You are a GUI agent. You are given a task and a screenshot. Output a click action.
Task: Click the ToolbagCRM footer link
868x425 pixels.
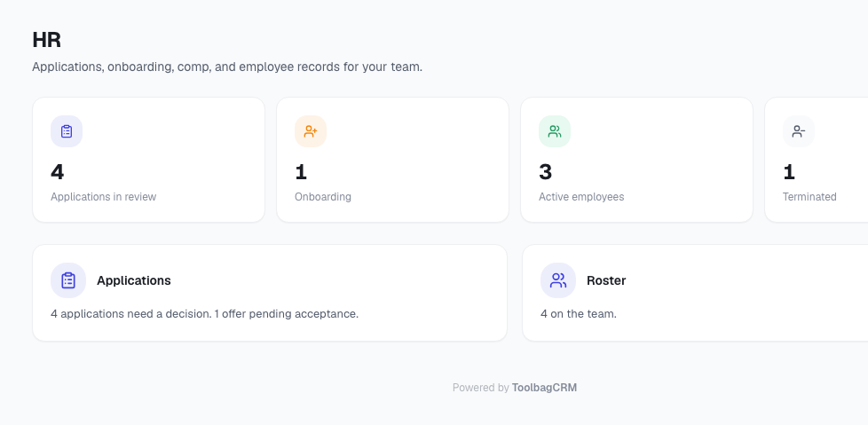544,388
